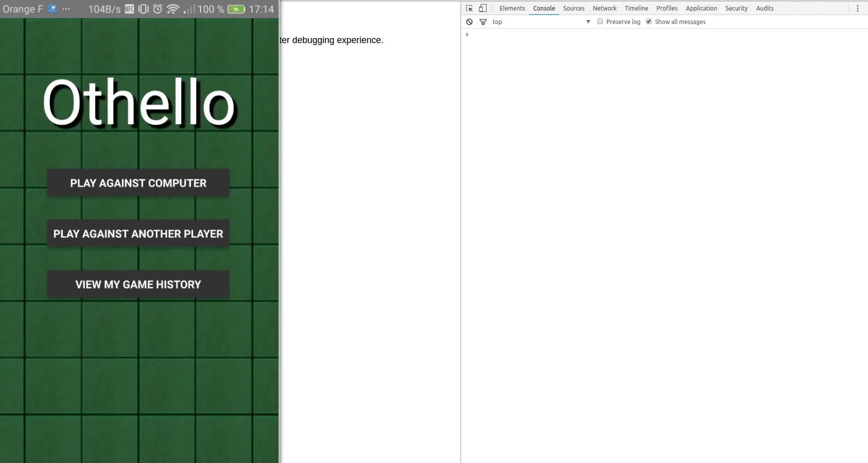Enable the Preserve log checkbox

click(600, 22)
